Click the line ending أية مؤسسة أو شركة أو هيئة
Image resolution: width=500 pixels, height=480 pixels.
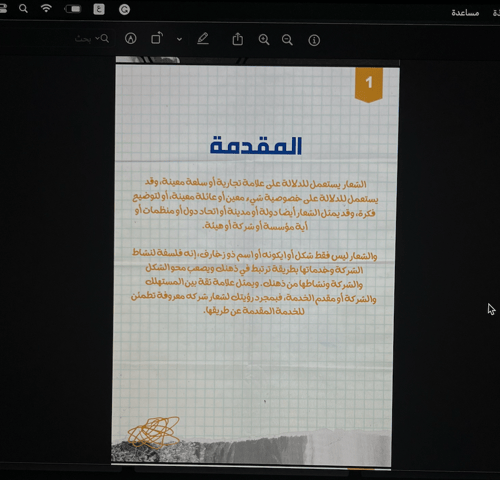[255, 226]
